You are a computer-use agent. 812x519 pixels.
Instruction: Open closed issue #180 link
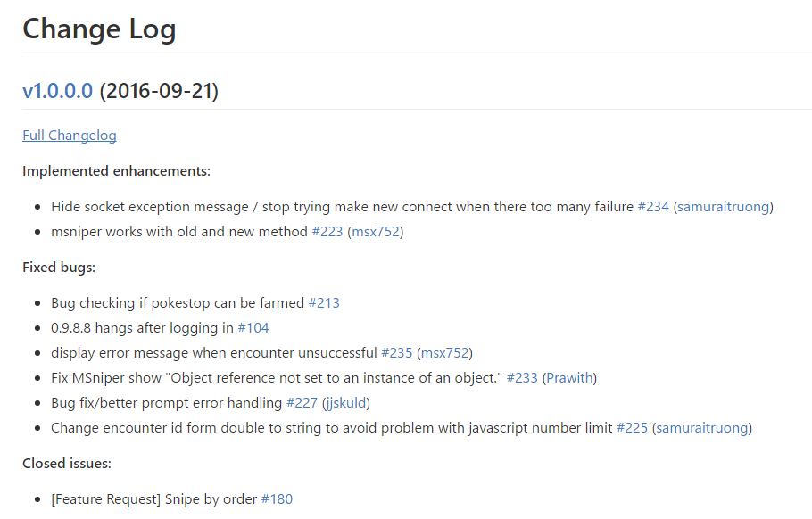[x=277, y=498]
